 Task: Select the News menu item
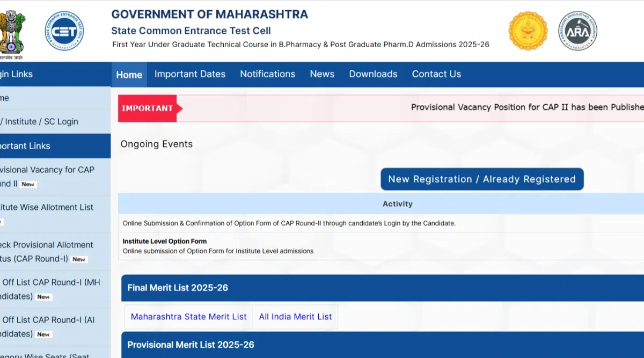(322, 74)
